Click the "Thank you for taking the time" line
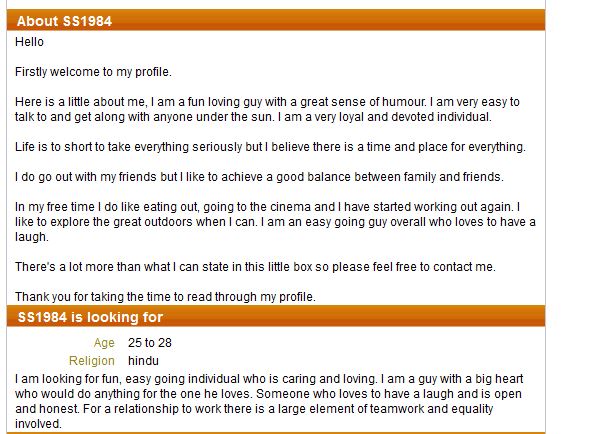 pyautogui.click(x=165, y=297)
